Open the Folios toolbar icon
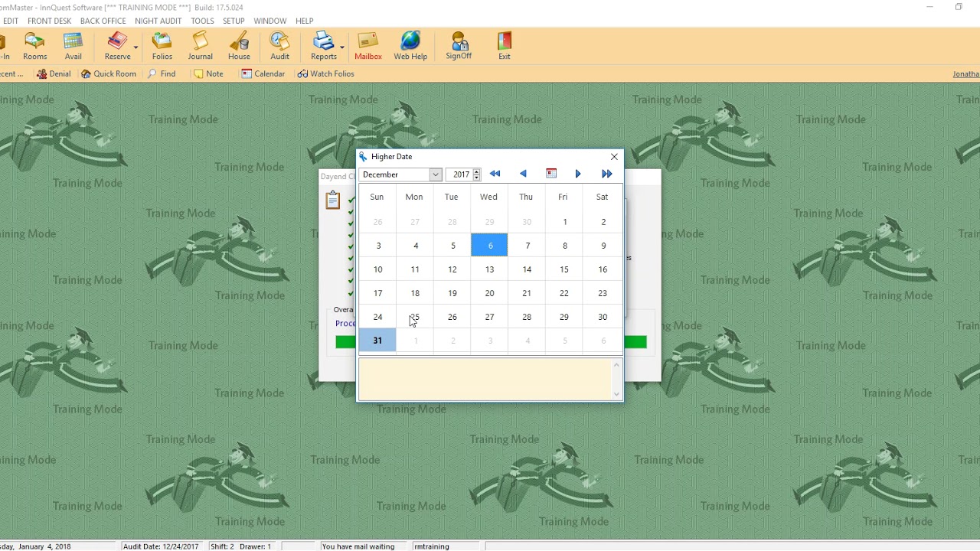Image resolution: width=980 pixels, height=551 pixels. [x=162, y=46]
